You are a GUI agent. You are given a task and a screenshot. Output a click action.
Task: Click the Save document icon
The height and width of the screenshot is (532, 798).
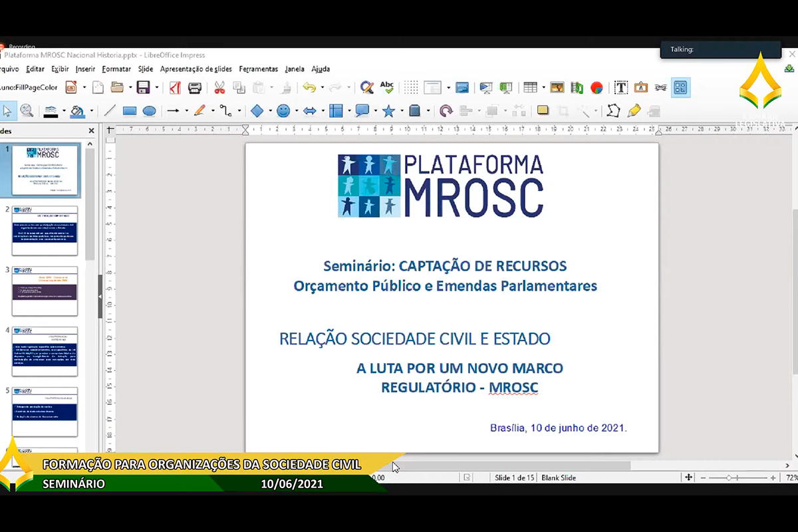tap(143, 88)
